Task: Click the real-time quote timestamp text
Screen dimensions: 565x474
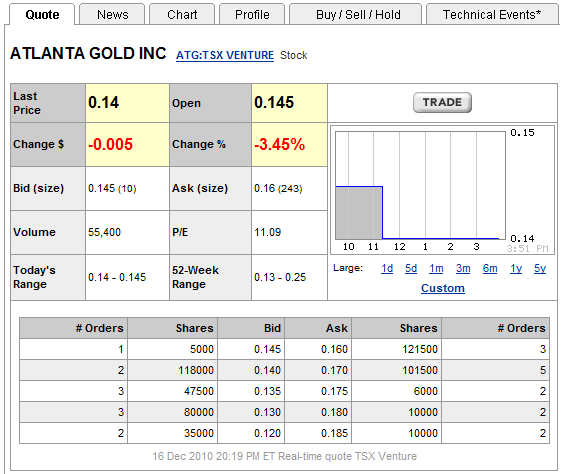Action: (284, 456)
